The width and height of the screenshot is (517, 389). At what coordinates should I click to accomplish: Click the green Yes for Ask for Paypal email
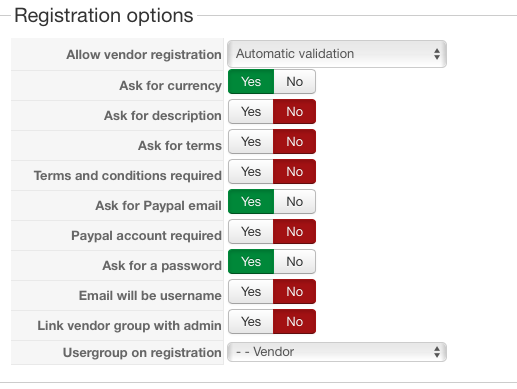(251, 202)
